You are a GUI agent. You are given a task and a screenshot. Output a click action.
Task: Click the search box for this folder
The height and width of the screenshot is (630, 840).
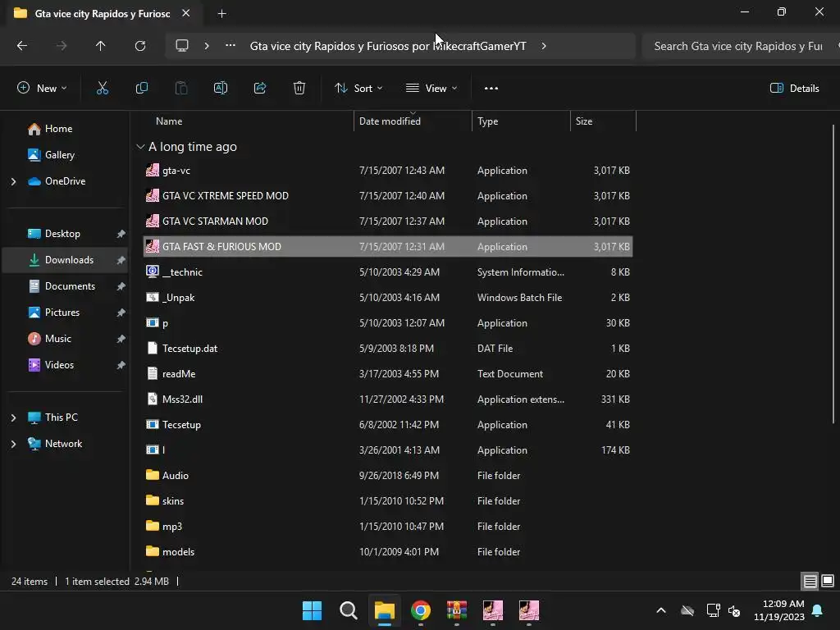[x=741, y=46]
